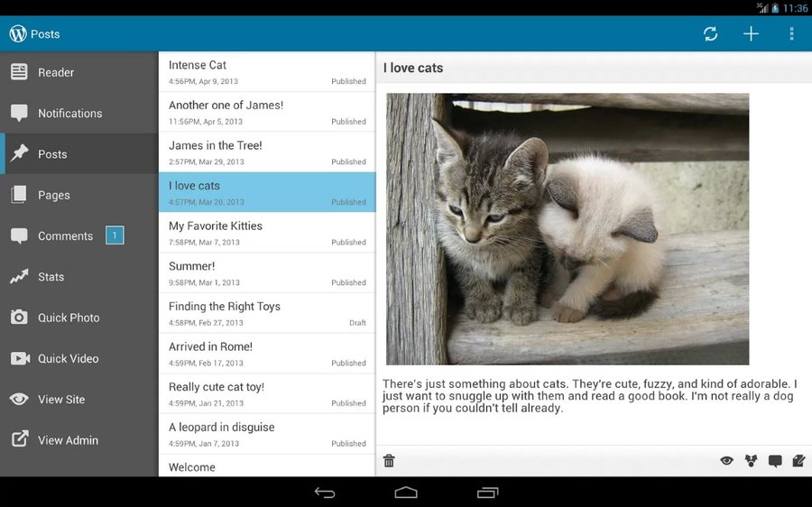Open the Another one of James! post
Image resolution: width=812 pixels, height=507 pixels.
click(x=267, y=112)
